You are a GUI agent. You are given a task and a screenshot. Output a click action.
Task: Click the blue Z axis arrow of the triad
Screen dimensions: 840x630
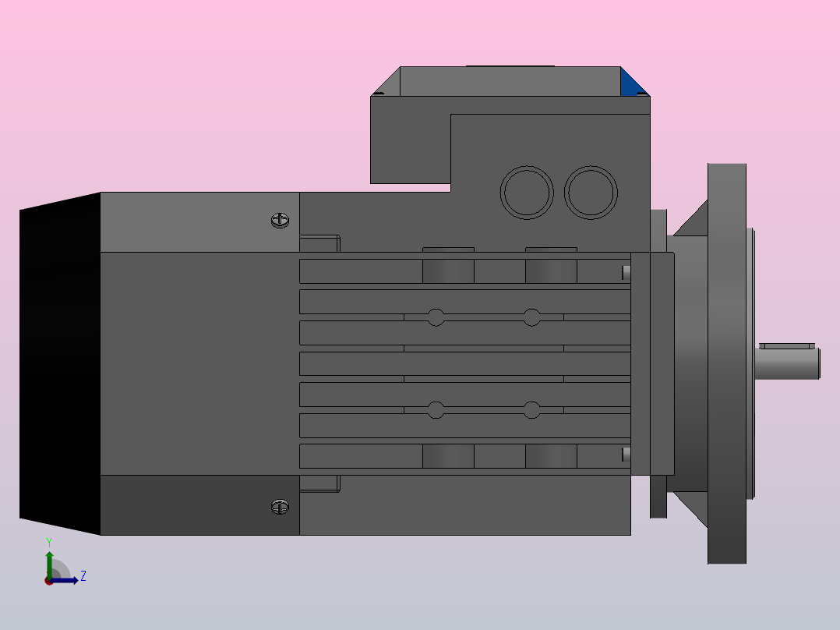(x=64, y=580)
